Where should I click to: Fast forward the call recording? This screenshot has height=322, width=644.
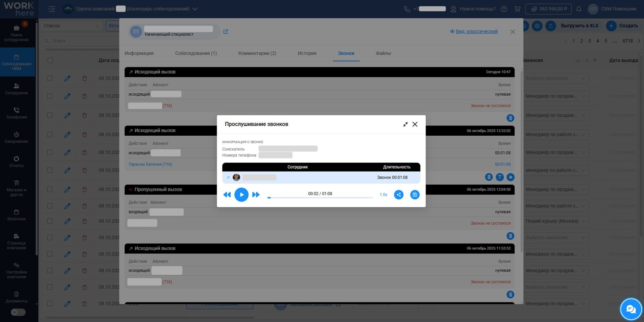(x=256, y=195)
